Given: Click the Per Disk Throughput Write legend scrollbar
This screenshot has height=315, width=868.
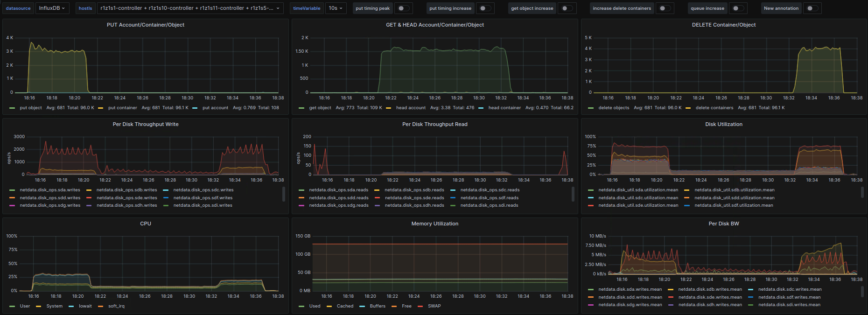Looking at the screenshot, I should pyautogui.click(x=284, y=194).
